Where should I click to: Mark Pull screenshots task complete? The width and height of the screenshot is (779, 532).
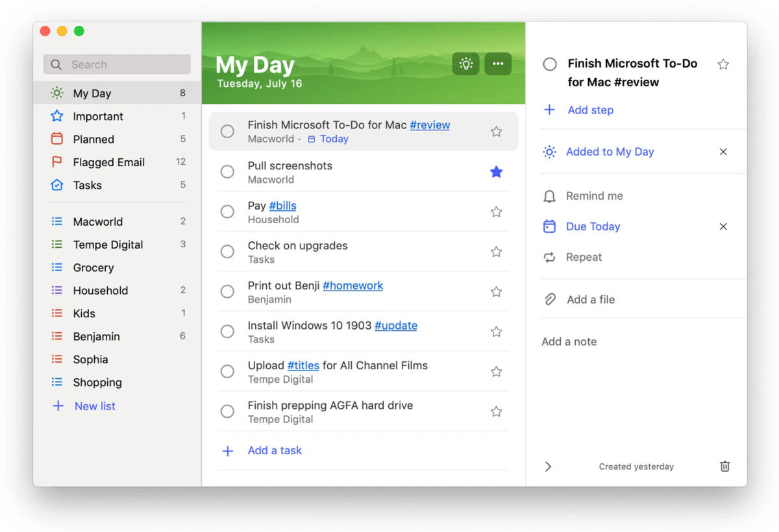pos(227,172)
